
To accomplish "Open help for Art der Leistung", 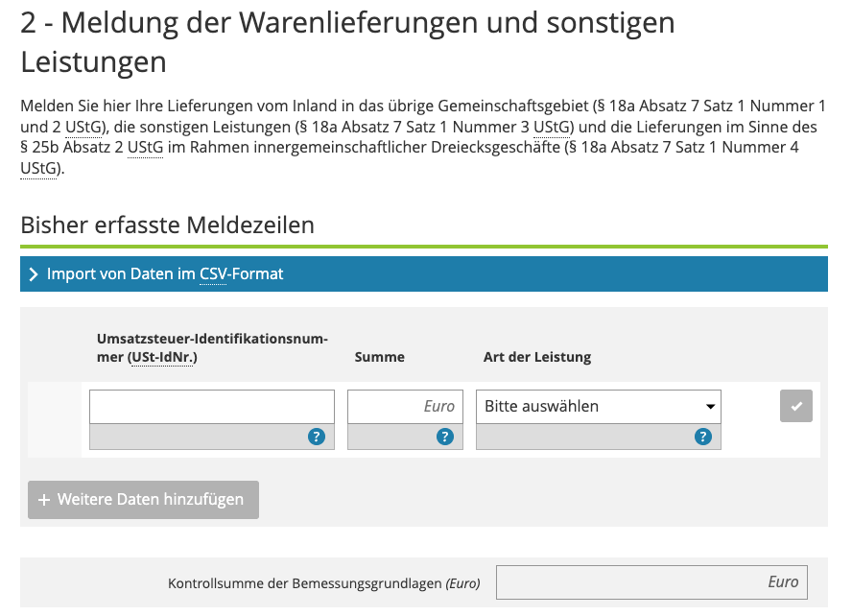I will coord(702,437).
